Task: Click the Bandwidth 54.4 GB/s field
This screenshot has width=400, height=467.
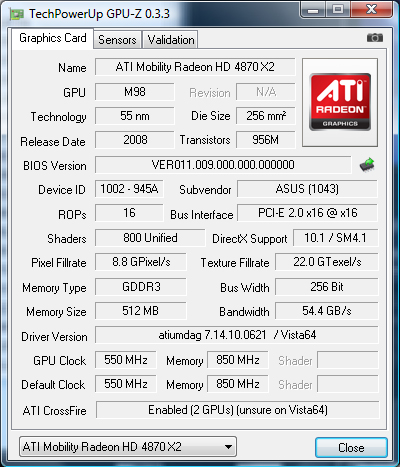Action: point(327,311)
